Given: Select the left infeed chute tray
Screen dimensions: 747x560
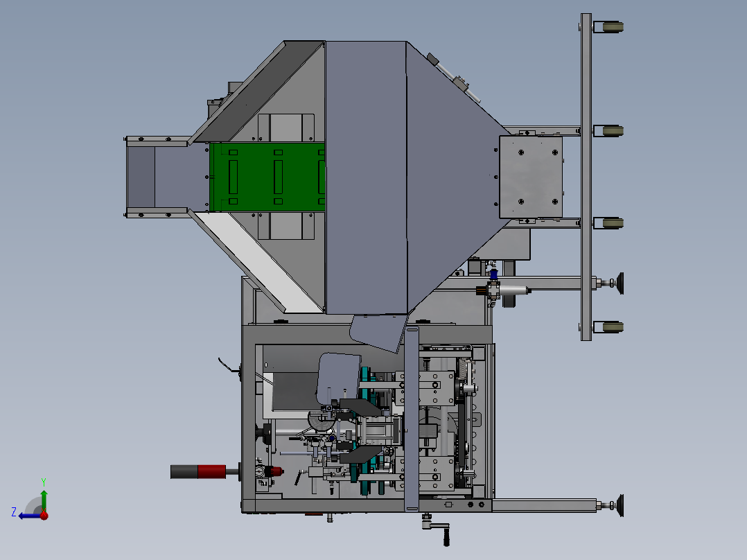Looking at the screenshot, I should (167, 177).
